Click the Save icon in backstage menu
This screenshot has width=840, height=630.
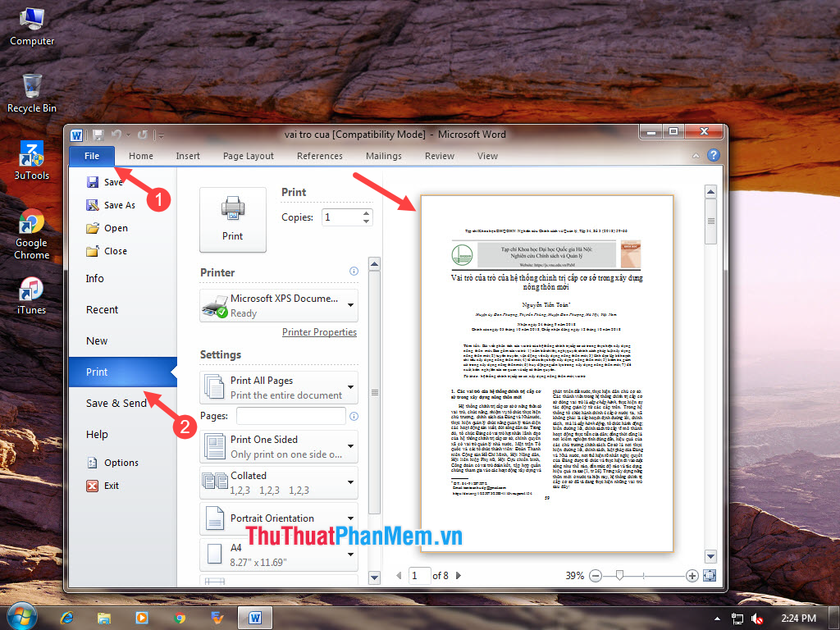(93, 182)
